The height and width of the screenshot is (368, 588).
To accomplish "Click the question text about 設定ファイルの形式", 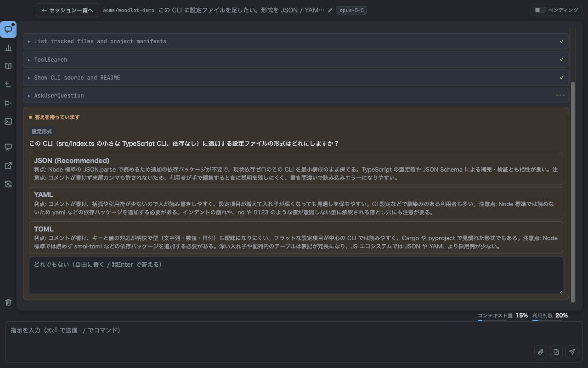I will tap(184, 144).
